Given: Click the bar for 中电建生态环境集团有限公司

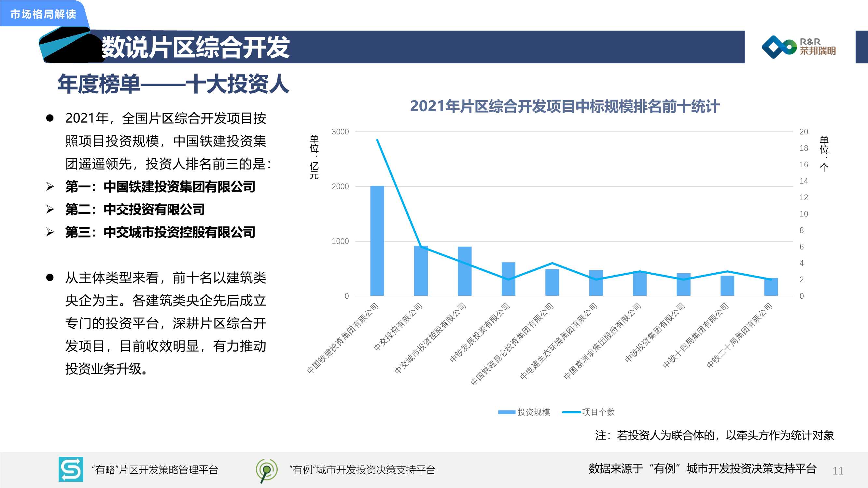Looking at the screenshot, I should click(x=596, y=283).
